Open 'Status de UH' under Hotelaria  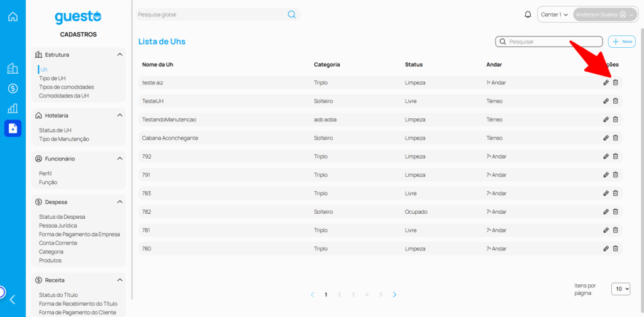[x=55, y=130]
